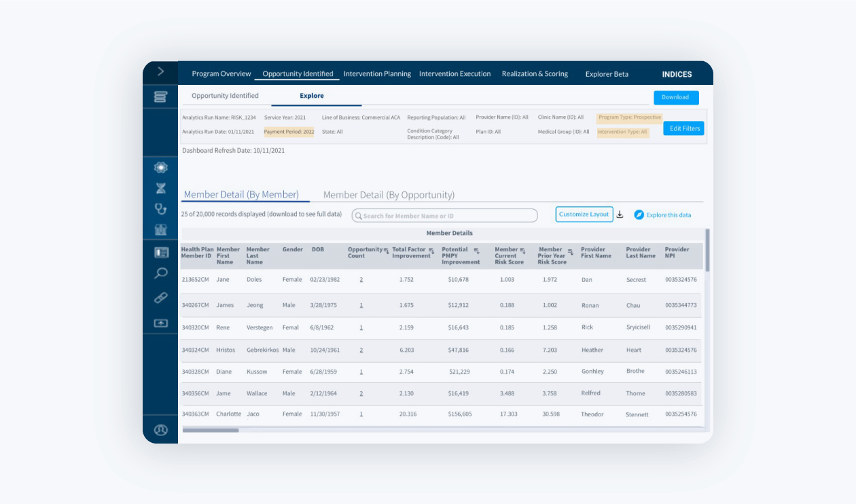Expand the left sidebar with the chevron arrow
Screen dimensions: 856x504
tap(160, 71)
